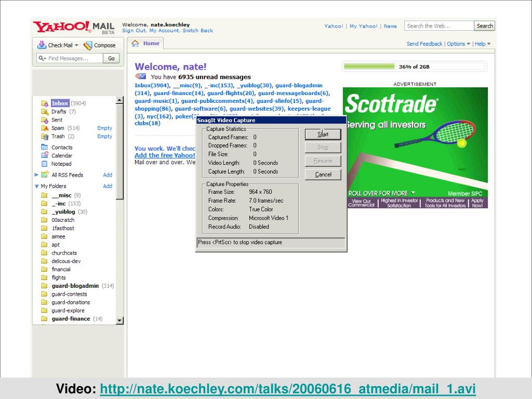Click the flights folder icon

pyautogui.click(x=44, y=277)
